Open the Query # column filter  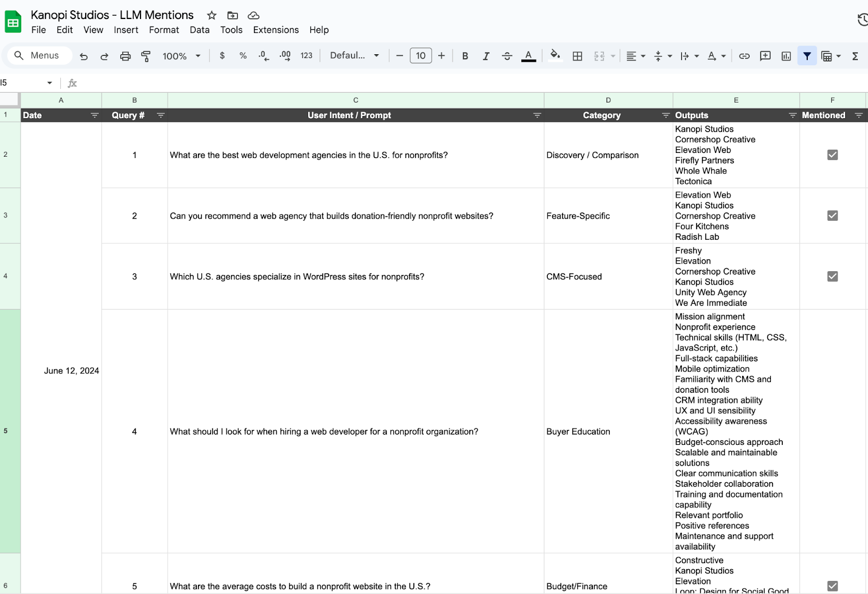coord(161,116)
